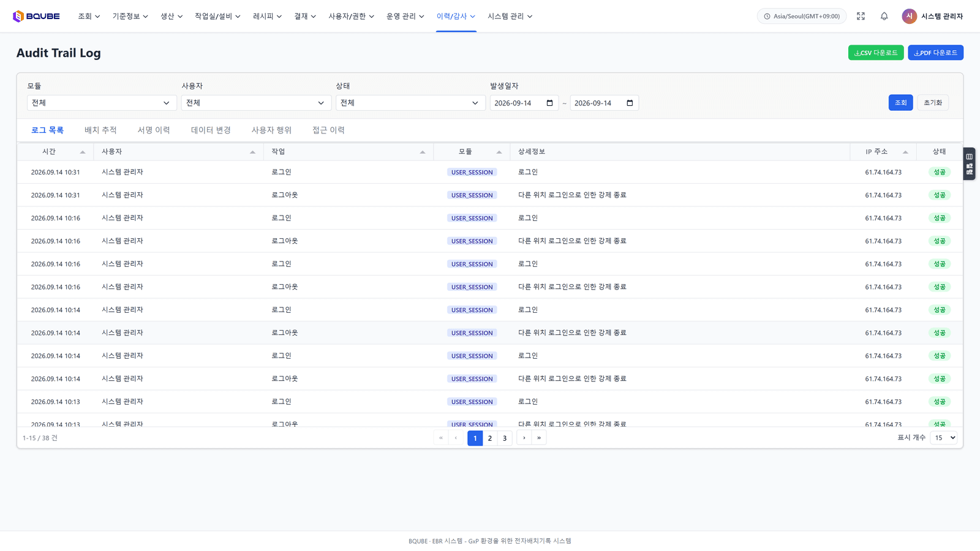The width and height of the screenshot is (980, 551).
Task: Select current page 1 button
Action: pyautogui.click(x=475, y=438)
